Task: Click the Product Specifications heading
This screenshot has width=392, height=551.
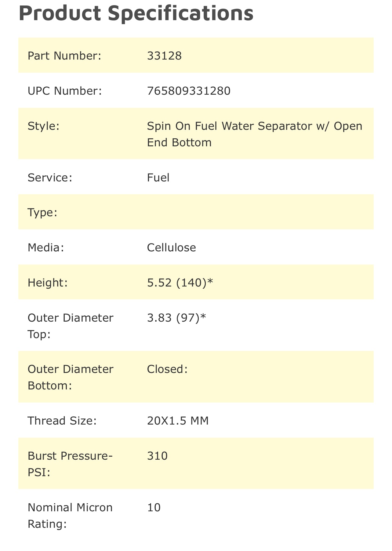Action: (x=136, y=13)
